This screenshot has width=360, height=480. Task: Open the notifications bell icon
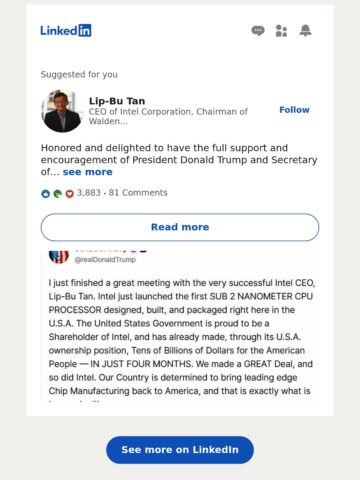305,30
